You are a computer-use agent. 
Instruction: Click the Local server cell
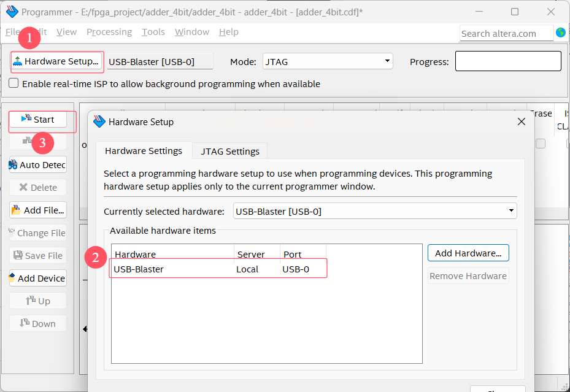click(x=247, y=269)
